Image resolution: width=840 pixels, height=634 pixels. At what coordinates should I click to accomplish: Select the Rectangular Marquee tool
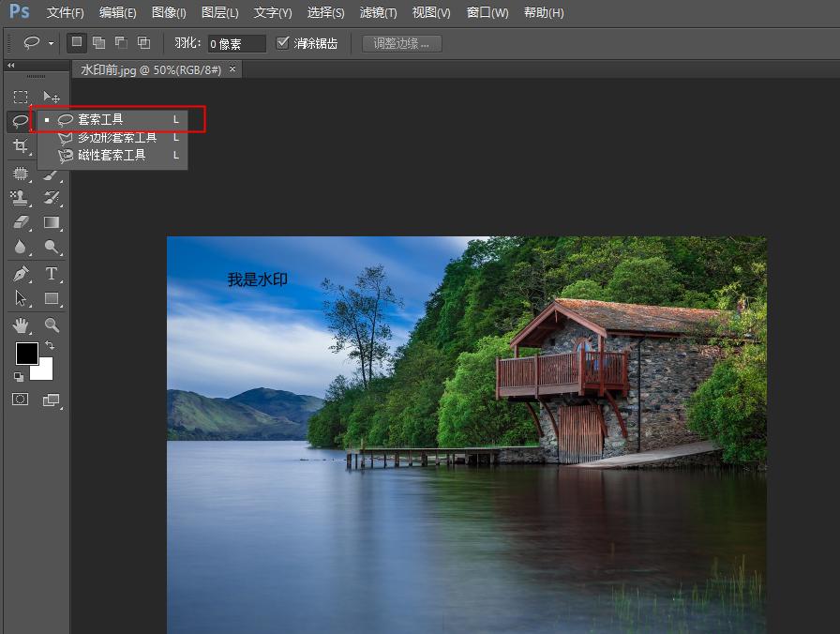21,97
